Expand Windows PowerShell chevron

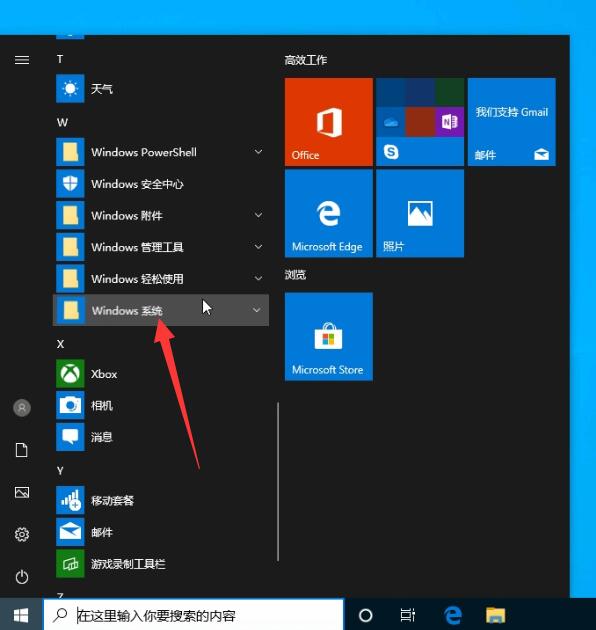click(x=258, y=152)
